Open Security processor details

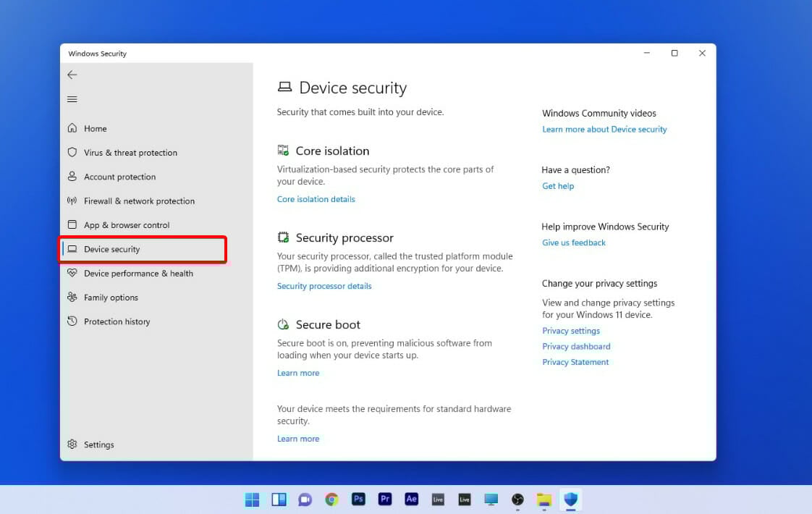(324, 286)
